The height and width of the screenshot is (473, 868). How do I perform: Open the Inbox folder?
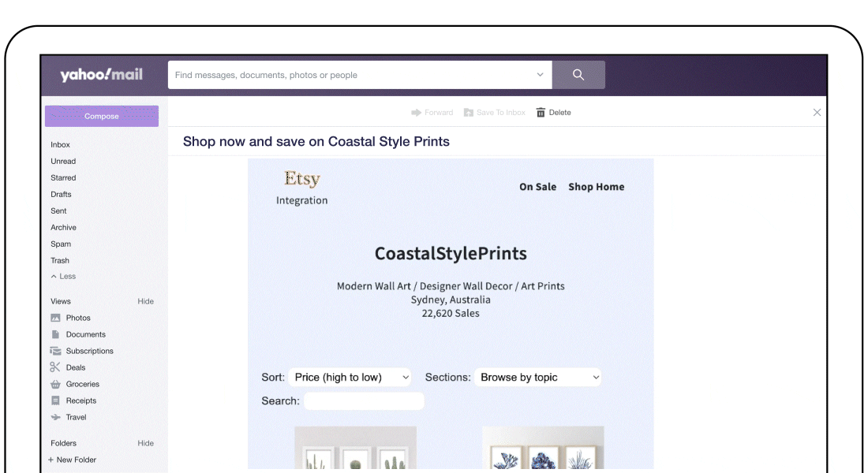coord(60,145)
